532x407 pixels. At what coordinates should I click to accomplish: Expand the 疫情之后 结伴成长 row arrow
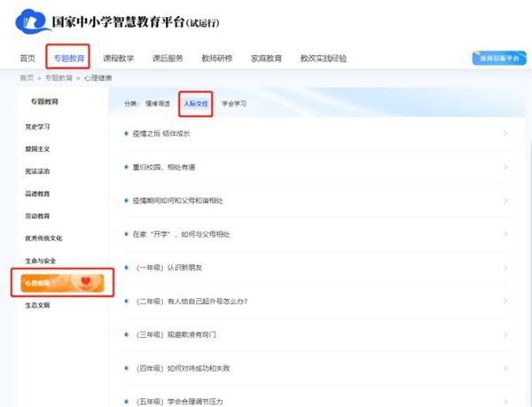click(x=505, y=134)
